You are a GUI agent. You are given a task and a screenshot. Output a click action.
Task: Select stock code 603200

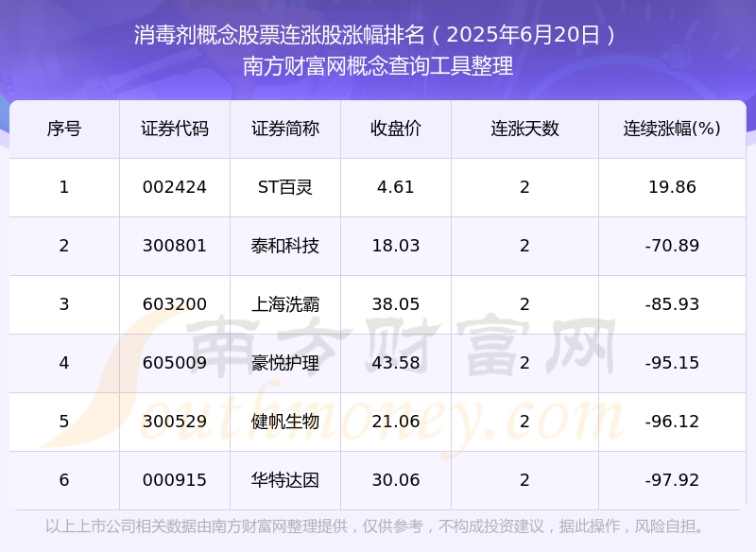[175, 304]
